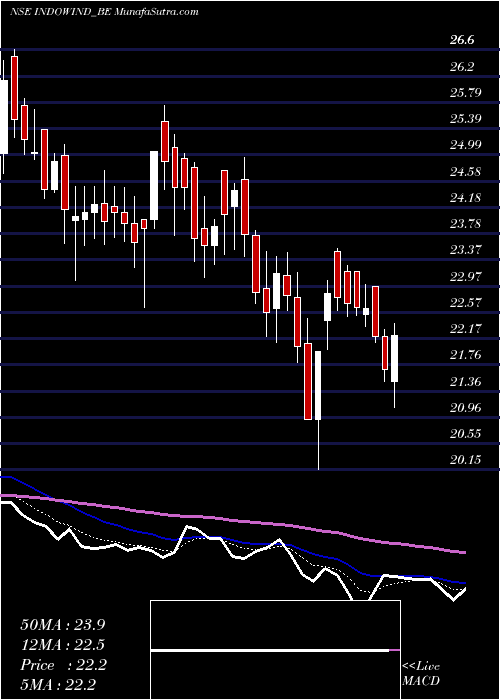Click the 22.97 price axis label
The image size is (500, 700).
465,276
